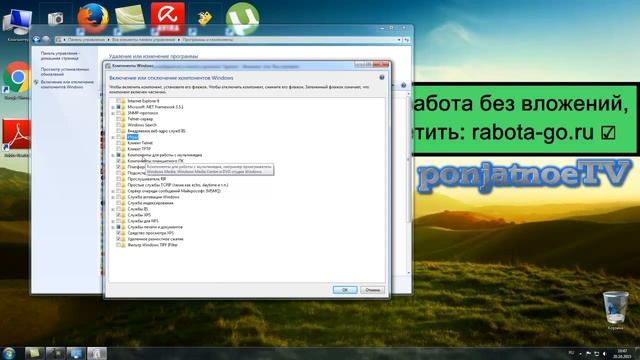640x360 pixels.
Task: Open the Recycle Bin on the desktop
Action: (616, 308)
